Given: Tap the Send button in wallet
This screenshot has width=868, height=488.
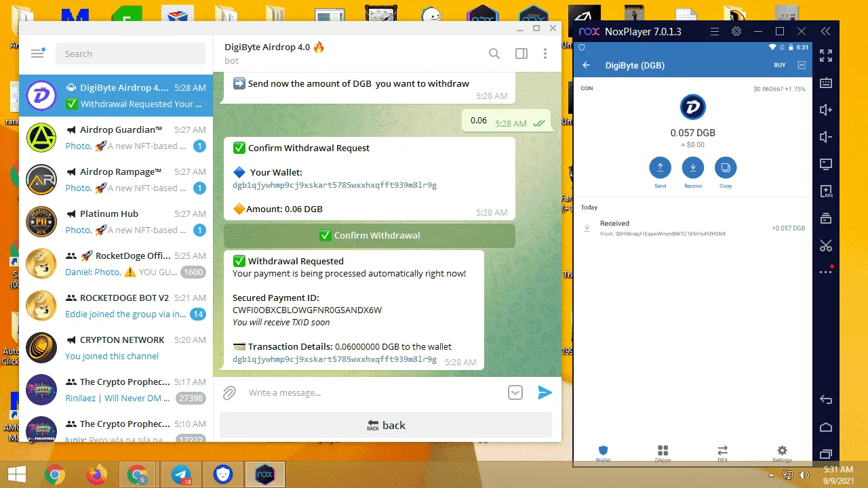Looking at the screenshot, I should pos(660,167).
